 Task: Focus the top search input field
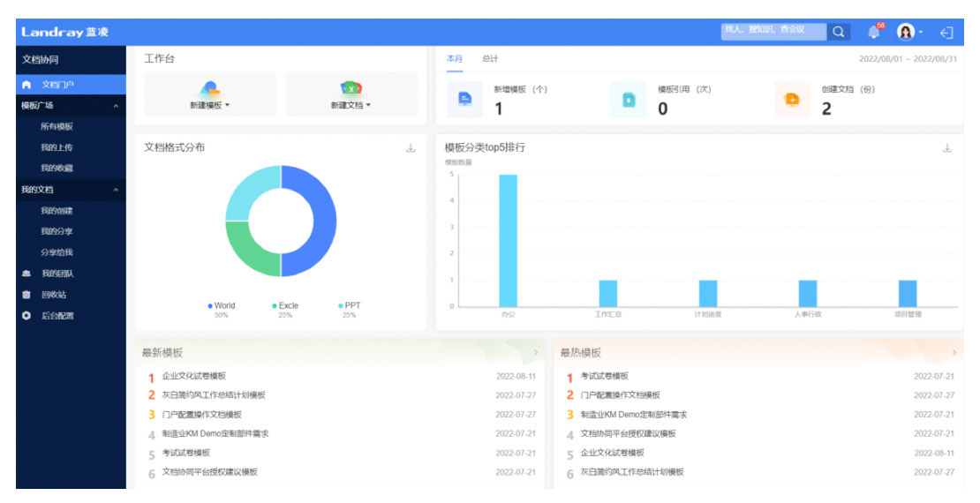(773, 31)
